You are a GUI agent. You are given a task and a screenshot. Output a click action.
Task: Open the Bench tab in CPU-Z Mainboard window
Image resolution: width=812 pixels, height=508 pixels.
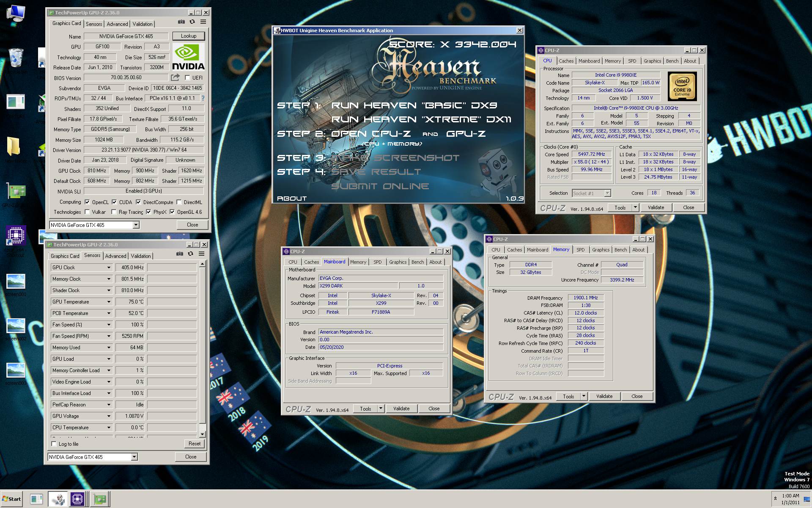(x=417, y=262)
